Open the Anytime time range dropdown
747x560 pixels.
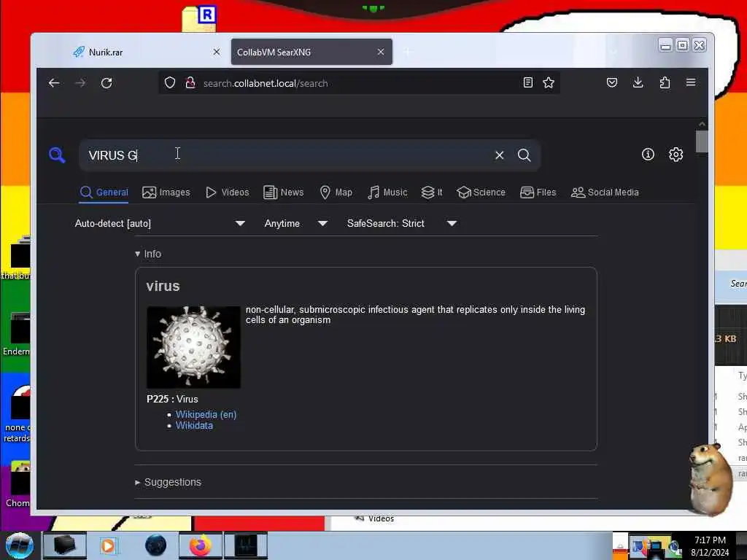click(296, 223)
